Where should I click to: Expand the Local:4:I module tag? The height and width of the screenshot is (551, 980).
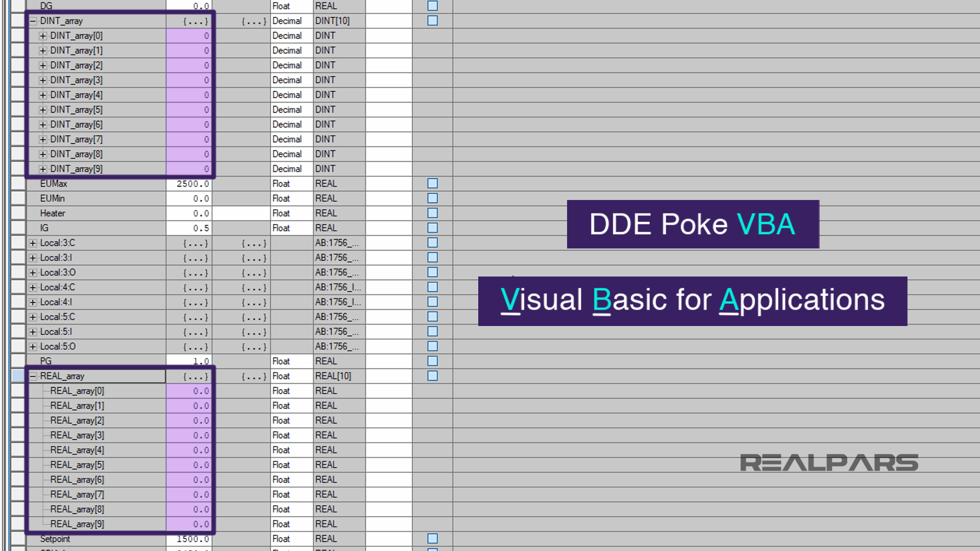tap(32, 302)
